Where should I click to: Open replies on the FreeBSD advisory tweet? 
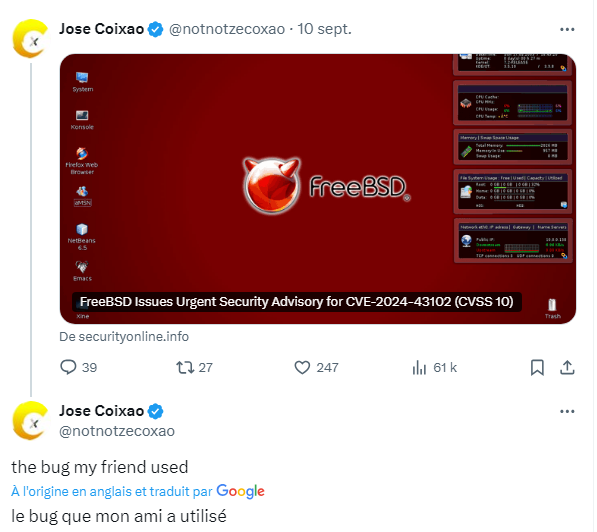point(78,367)
